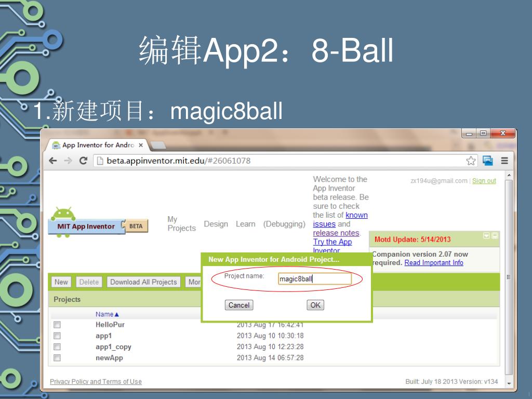The height and width of the screenshot is (399, 532).
Task: Click the Motd Update: 5/14/2013 header
Action: (x=412, y=240)
